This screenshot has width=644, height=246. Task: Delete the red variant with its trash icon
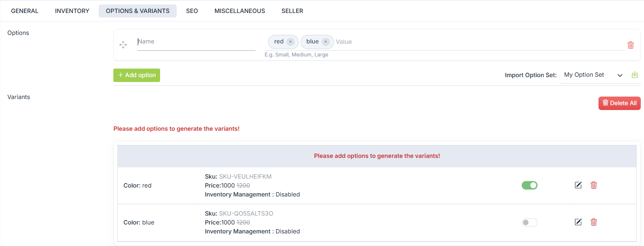(594, 185)
